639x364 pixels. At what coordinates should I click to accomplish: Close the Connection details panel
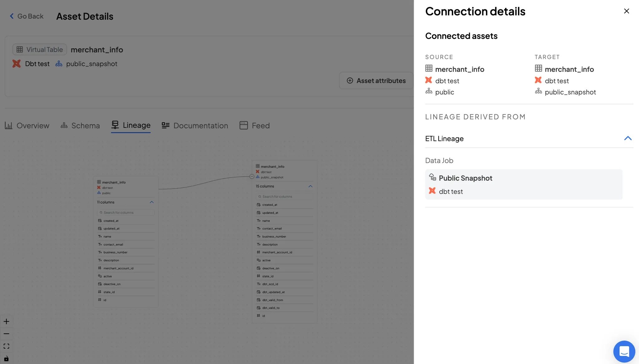click(x=626, y=11)
